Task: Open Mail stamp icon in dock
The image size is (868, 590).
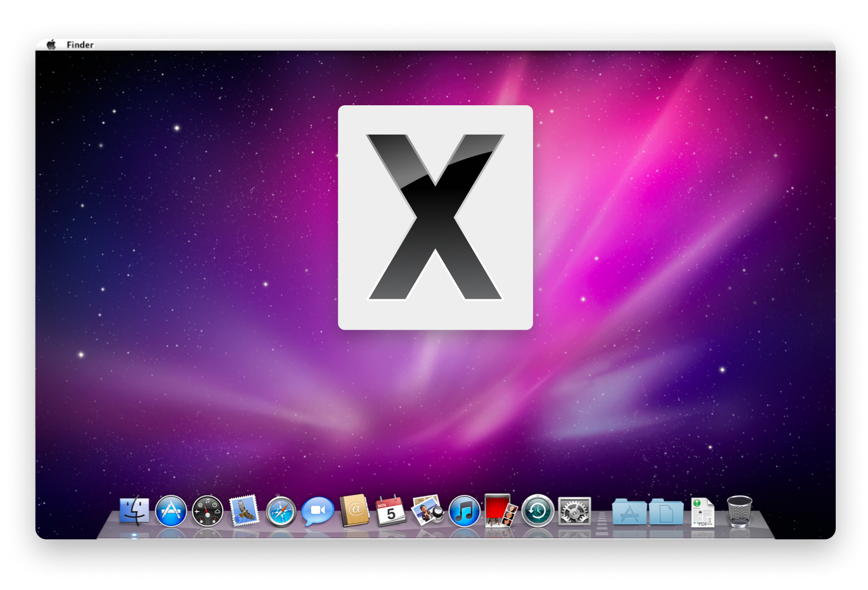Action: 244,511
